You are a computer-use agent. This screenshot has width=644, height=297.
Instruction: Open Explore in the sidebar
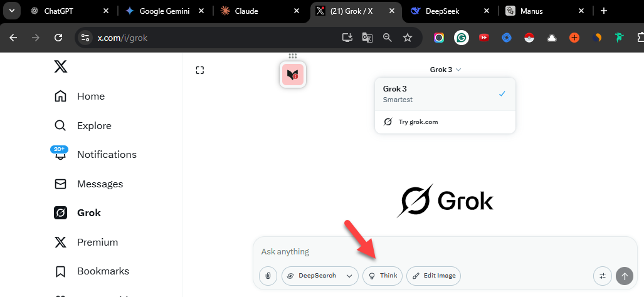[x=83, y=125]
